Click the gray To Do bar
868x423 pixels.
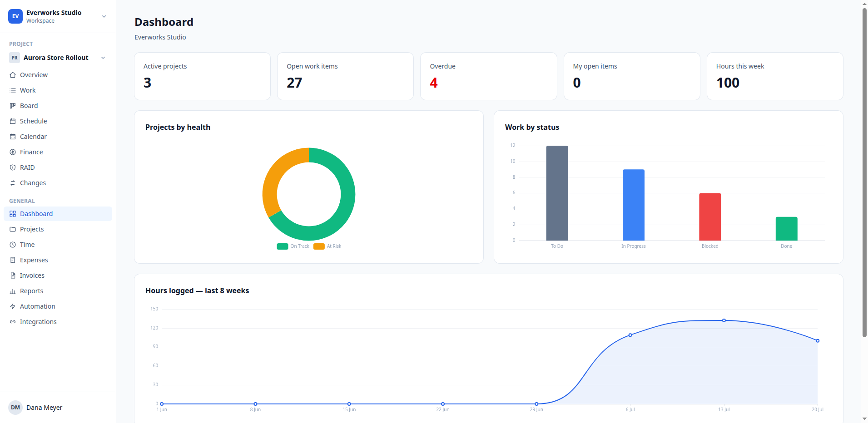click(557, 193)
